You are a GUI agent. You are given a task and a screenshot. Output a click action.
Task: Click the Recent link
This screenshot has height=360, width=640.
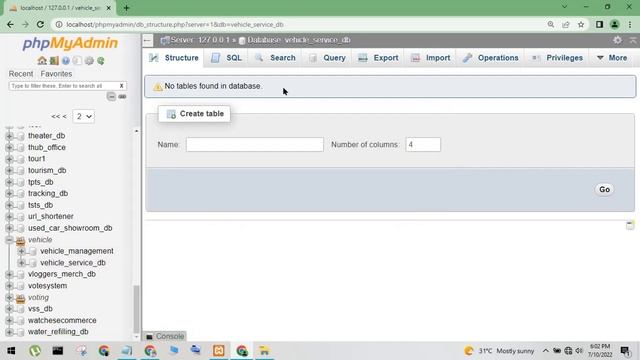coord(21,74)
